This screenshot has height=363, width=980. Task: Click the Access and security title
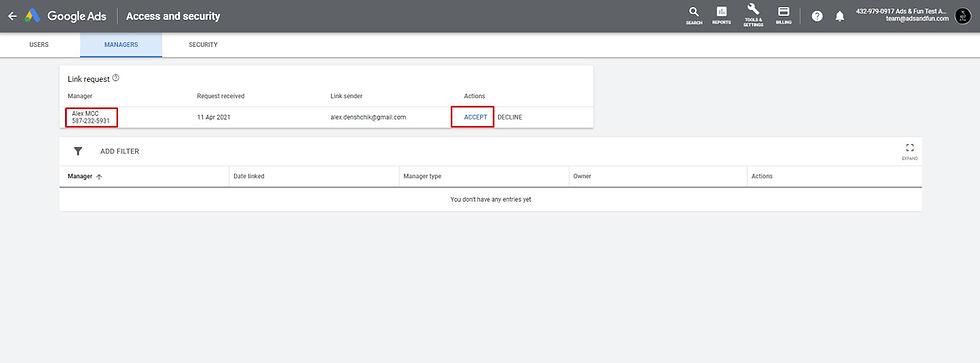pos(173,16)
